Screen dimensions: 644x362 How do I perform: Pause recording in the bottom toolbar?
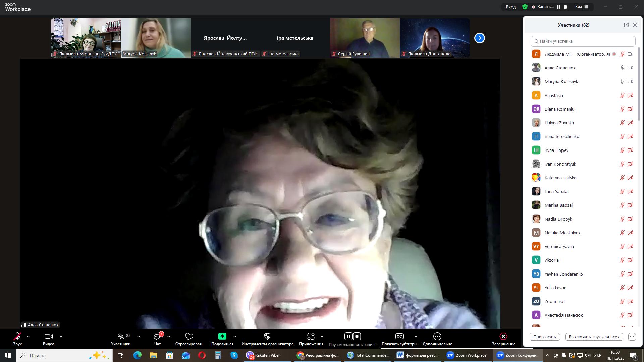(348, 336)
